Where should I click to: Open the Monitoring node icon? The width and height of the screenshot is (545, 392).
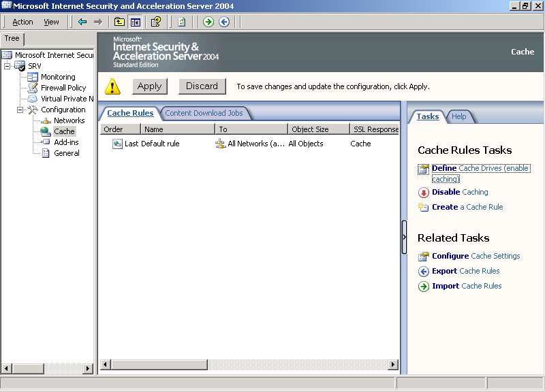coord(32,77)
